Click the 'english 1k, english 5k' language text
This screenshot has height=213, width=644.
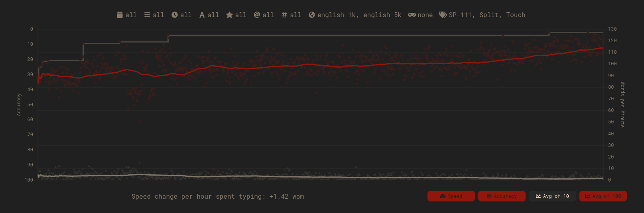[x=359, y=15]
